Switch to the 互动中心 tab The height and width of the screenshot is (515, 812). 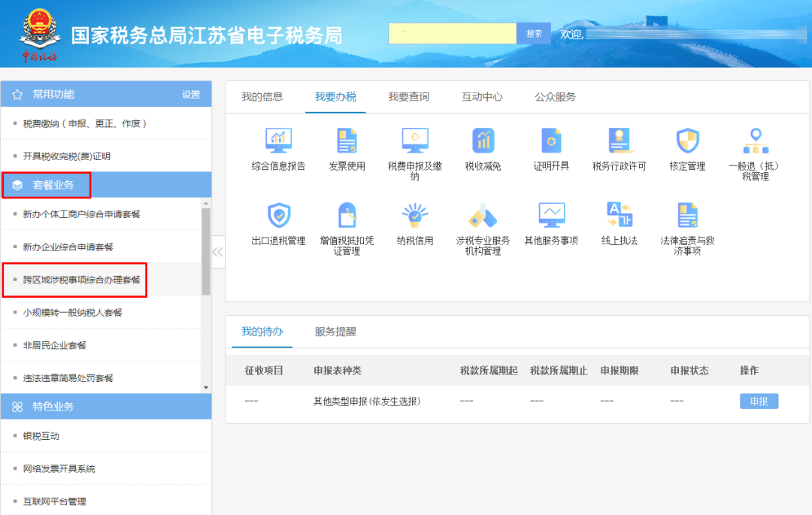pyautogui.click(x=482, y=97)
